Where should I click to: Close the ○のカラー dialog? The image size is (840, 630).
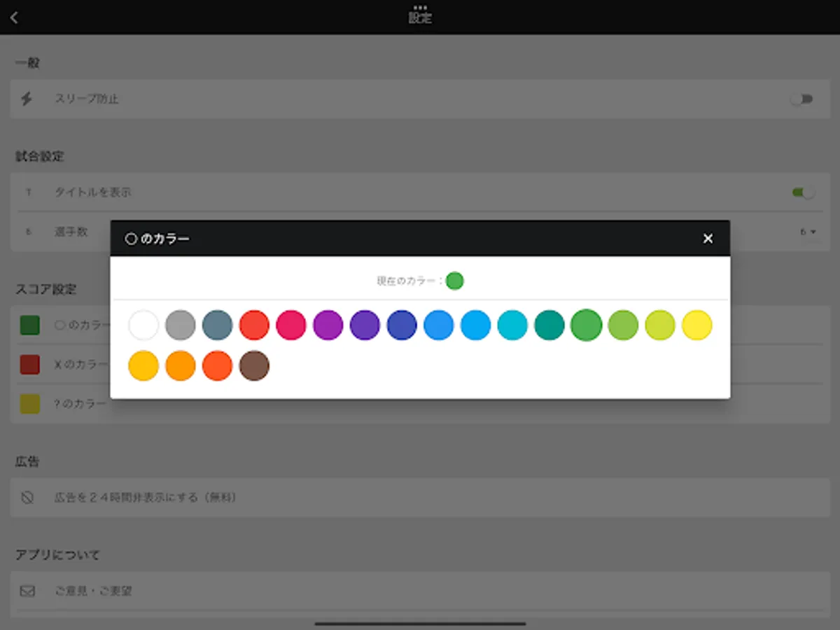[x=708, y=239]
